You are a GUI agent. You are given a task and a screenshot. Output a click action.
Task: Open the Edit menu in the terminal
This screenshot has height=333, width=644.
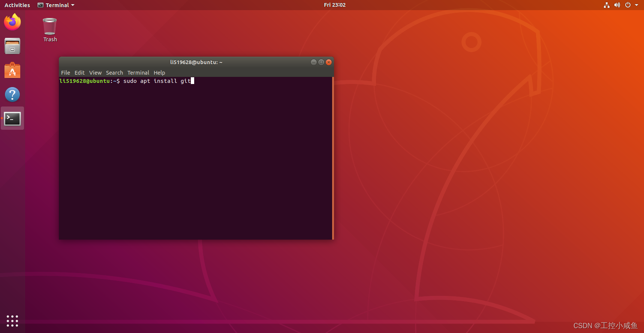[79, 73]
